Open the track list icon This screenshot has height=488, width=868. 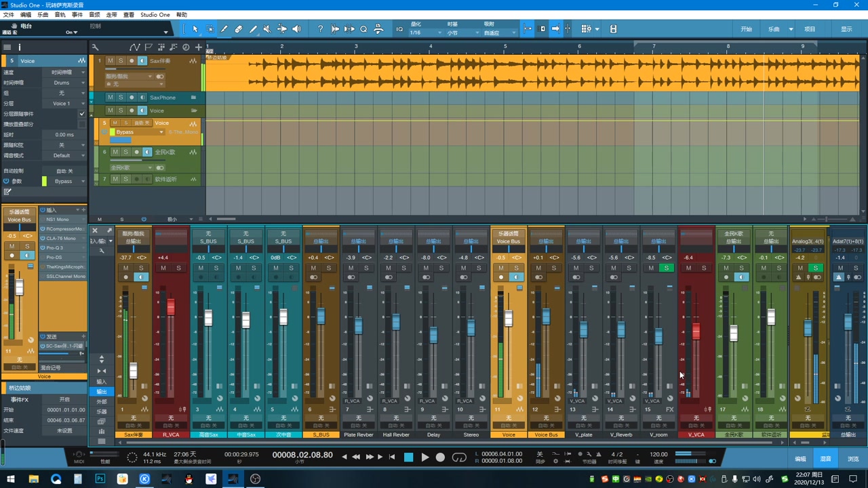[x=7, y=47]
